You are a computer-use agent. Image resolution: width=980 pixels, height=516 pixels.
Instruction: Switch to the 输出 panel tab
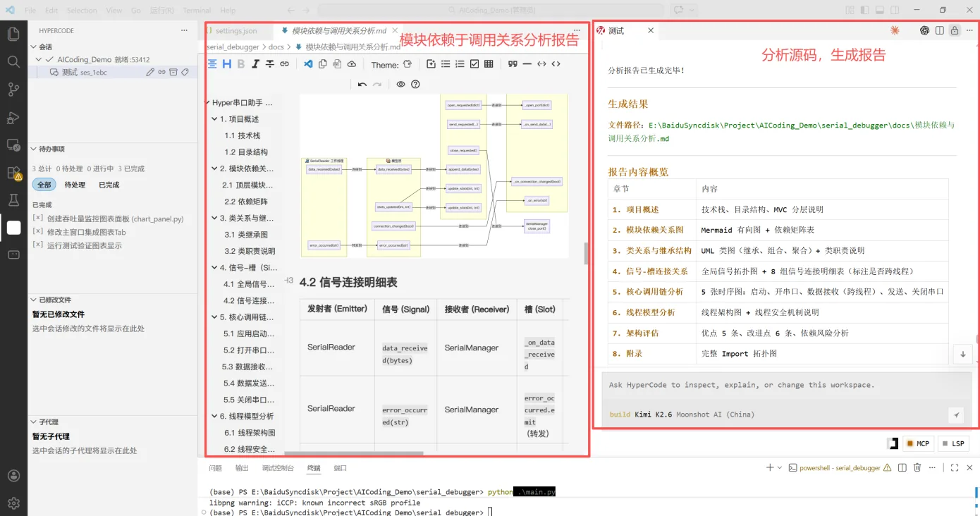(242, 468)
